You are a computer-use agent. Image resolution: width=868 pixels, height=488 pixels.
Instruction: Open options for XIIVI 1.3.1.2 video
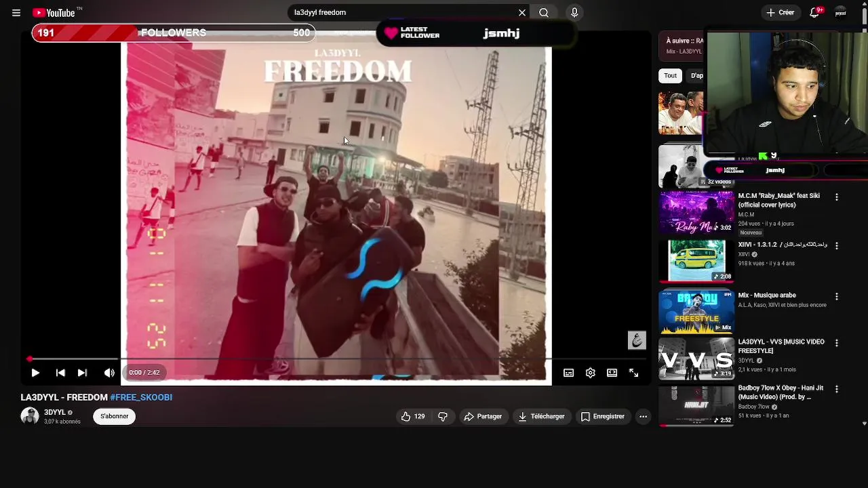(836, 245)
